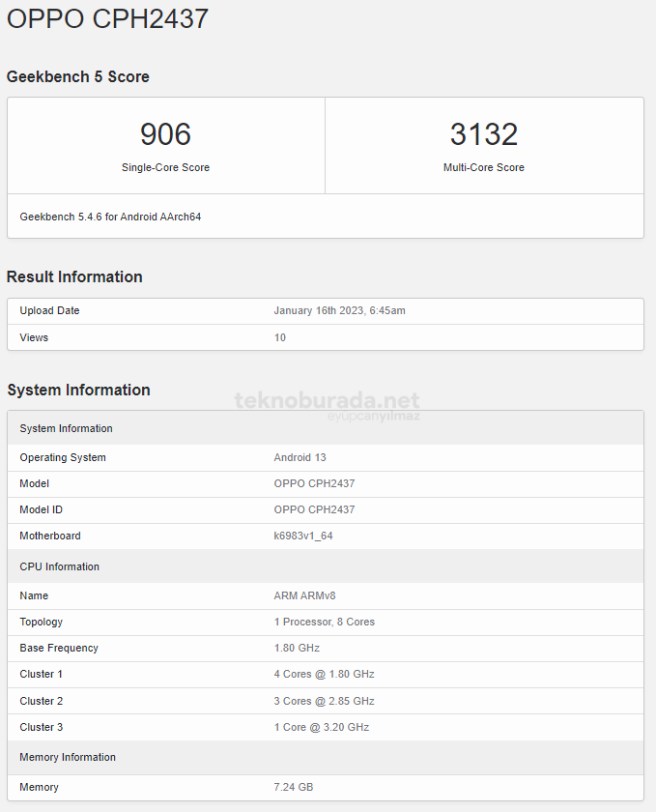
Task: Select the single-core score value 906
Action: (x=165, y=134)
